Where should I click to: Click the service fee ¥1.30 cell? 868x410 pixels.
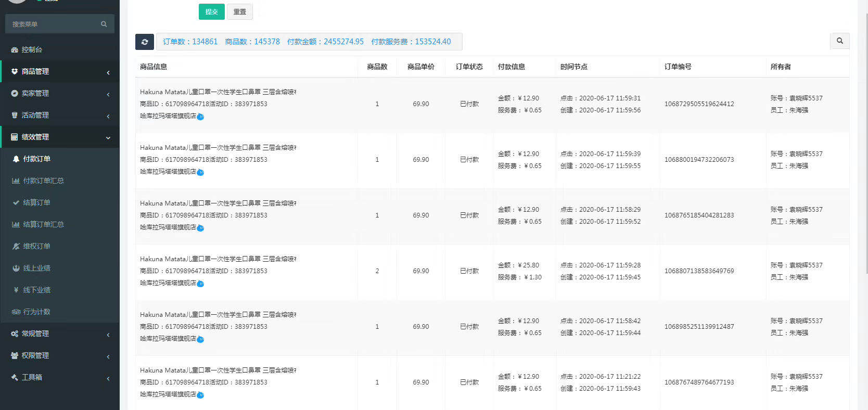[x=520, y=277]
